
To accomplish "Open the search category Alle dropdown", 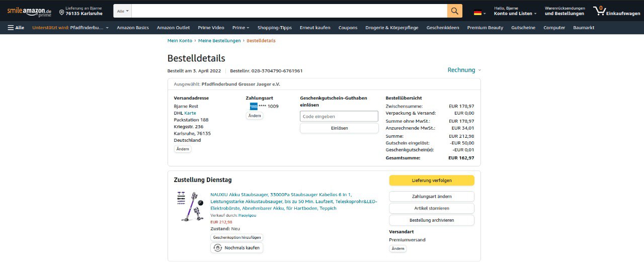I will click(122, 11).
